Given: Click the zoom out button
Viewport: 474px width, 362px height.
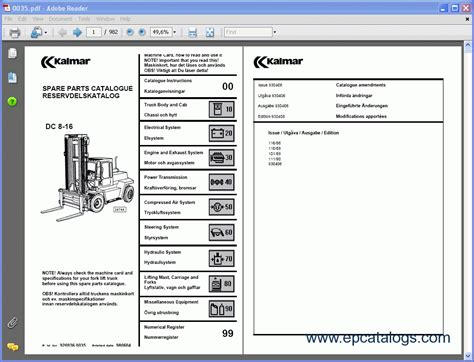Looking at the screenshot, I should tap(130, 32).
